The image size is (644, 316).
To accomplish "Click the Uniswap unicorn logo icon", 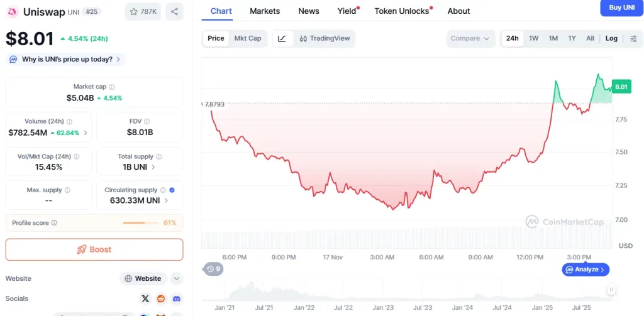I will pyautogui.click(x=13, y=11).
